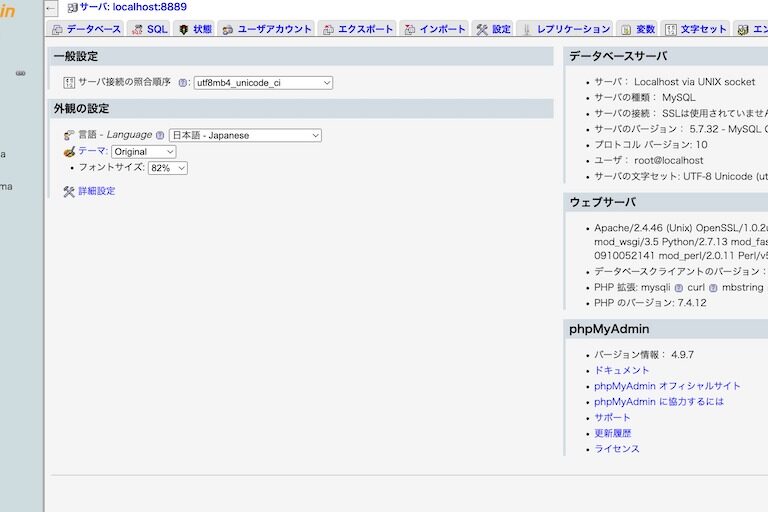Click the link icon in navigation sidebar
The image size is (768, 512).
pyautogui.click(x=21, y=73)
